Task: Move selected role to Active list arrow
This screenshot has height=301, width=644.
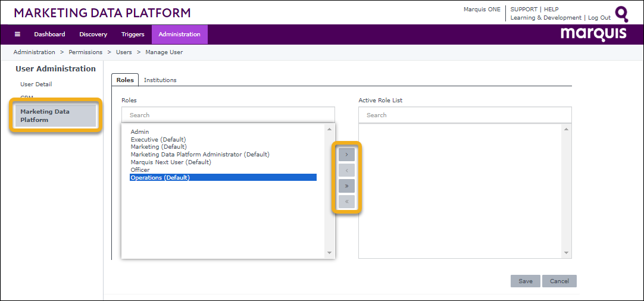Action: point(346,154)
